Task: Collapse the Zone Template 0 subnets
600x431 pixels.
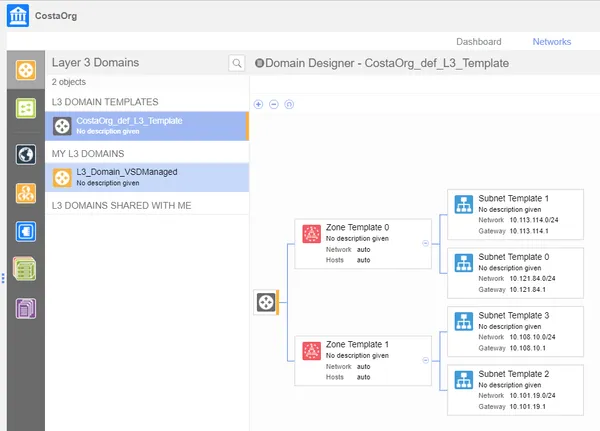Action: click(x=425, y=243)
